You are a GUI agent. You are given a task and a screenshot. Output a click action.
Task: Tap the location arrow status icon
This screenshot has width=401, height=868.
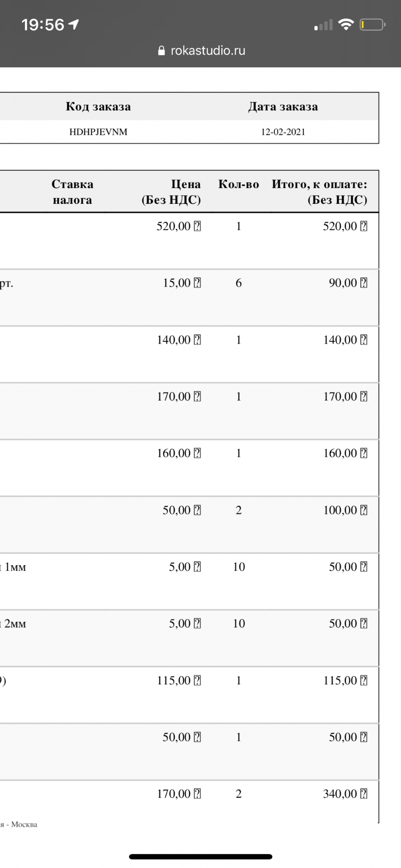tap(74, 24)
